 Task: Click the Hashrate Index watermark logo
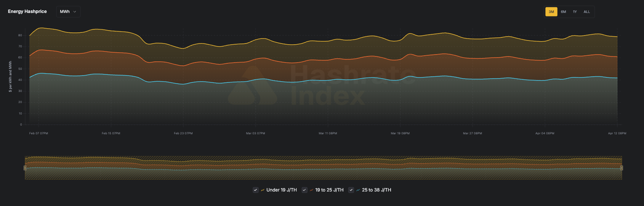point(252,86)
